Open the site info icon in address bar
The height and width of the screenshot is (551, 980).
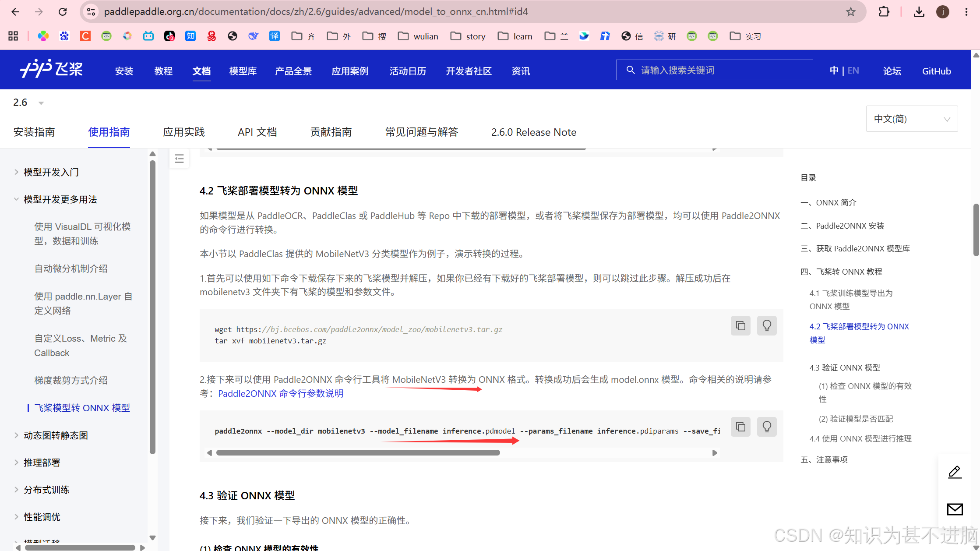coord(91,12)
